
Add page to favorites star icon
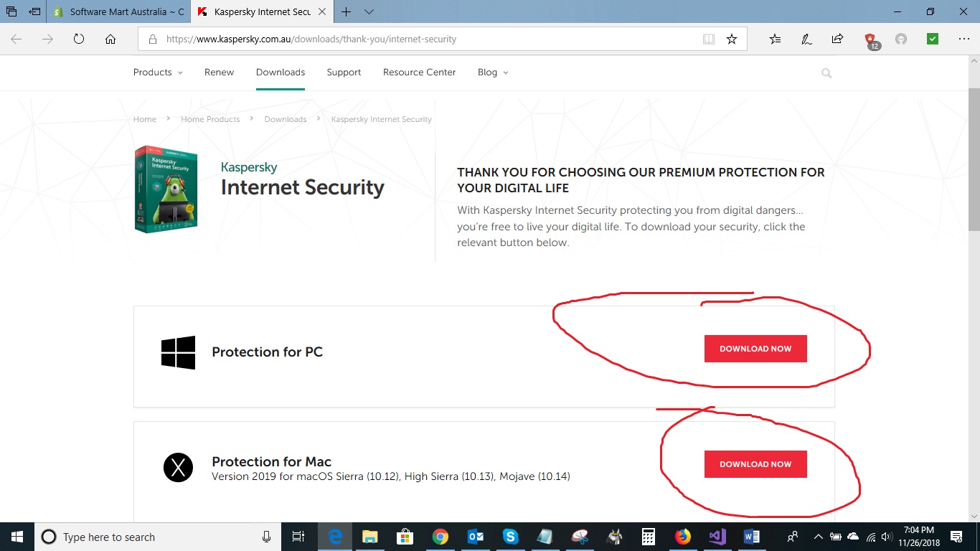732,39
